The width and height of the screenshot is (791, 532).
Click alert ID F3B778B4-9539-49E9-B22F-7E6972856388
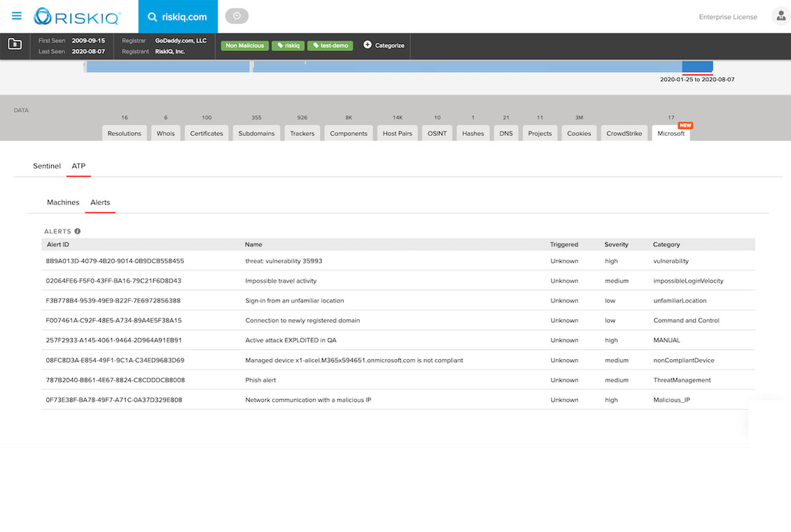[113, 300]
